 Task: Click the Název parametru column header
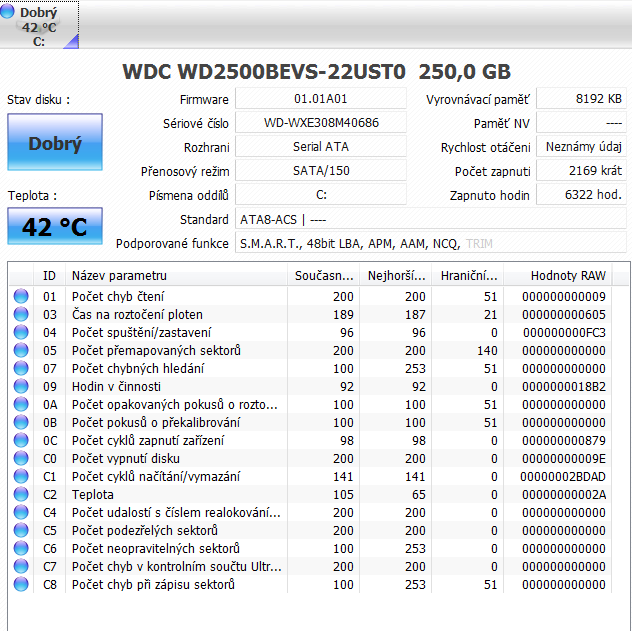tap(177, 276)
